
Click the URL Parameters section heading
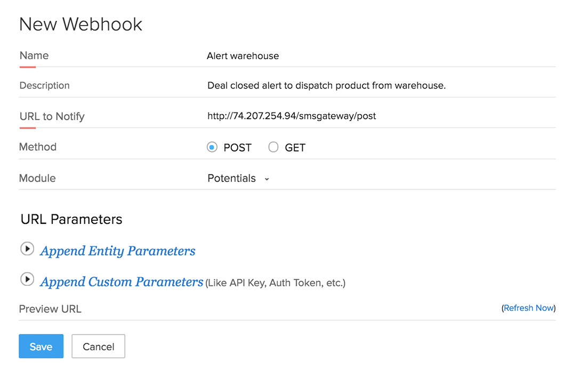[71, 220]
